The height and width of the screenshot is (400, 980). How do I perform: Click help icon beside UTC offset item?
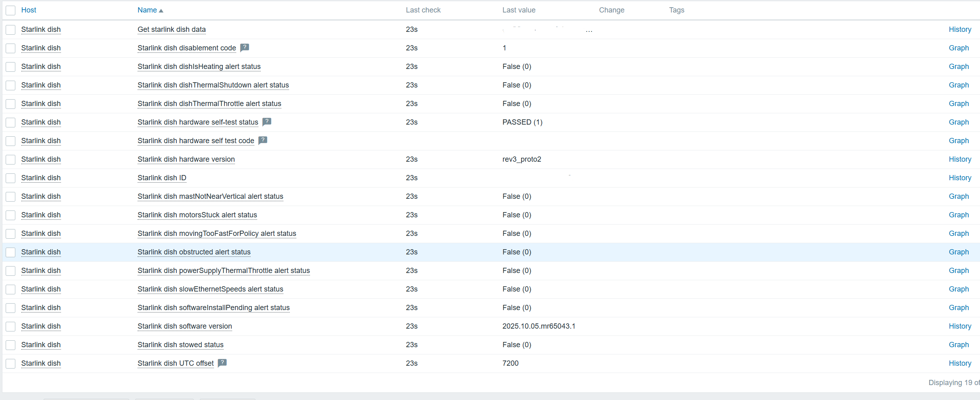point(222,363)
